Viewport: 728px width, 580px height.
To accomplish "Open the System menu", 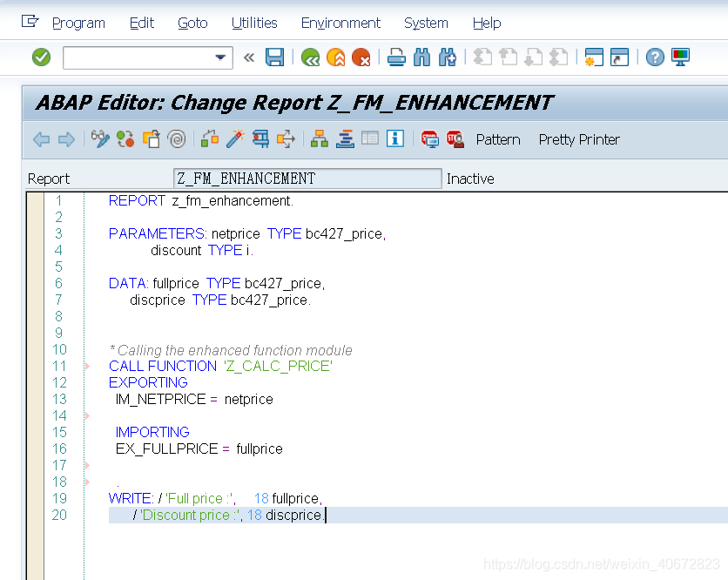I will 426,23.
